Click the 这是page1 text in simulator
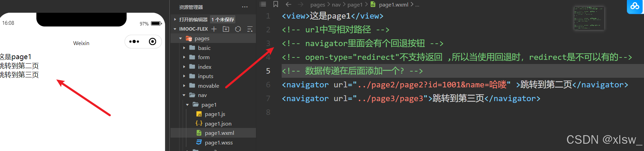Image resolution: width=644 pixels, height=151 pixels. 15,57
